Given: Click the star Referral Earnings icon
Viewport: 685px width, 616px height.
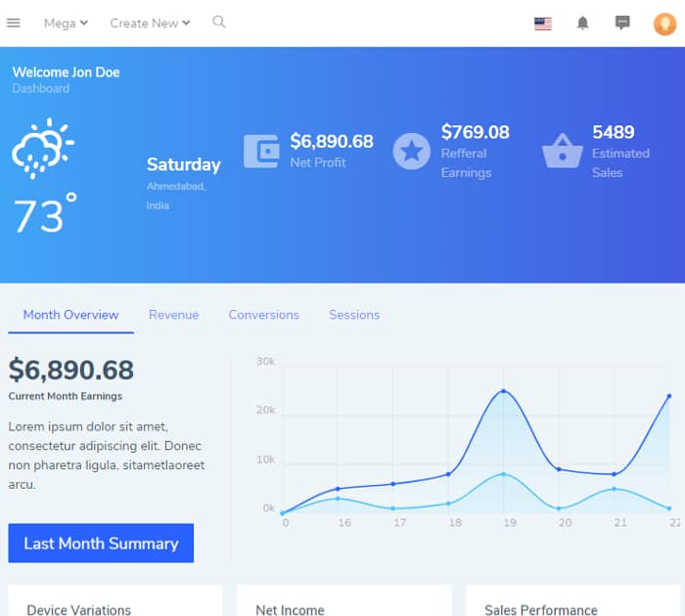Looking at the screenshot, I should (412, 152).
